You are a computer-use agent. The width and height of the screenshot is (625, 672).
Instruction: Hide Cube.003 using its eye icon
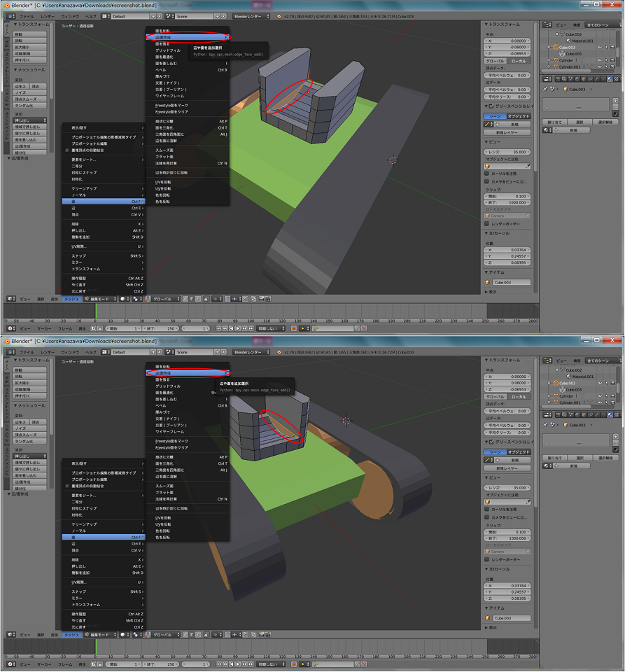[601, 47]
